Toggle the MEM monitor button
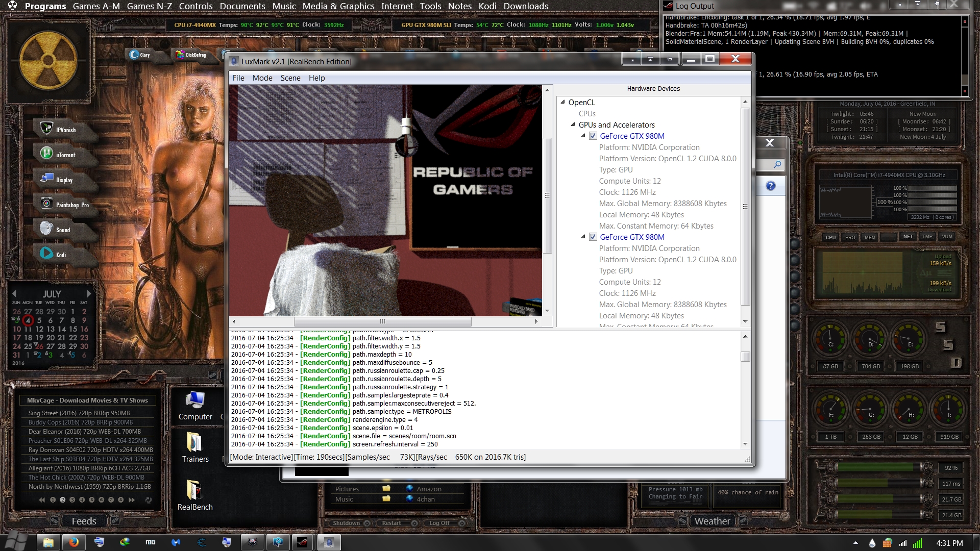Screen dimensions: 980x551 click(x=870, y=237)
